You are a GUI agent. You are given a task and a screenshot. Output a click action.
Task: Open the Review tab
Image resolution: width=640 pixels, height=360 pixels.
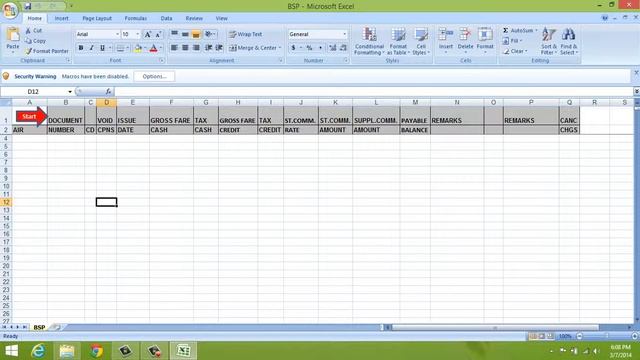coord(194,18)
